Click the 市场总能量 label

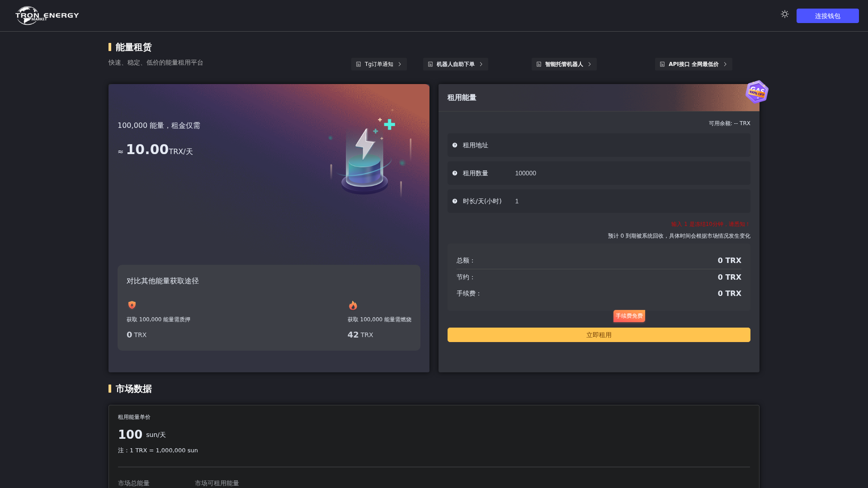click(x=134, y=483)
